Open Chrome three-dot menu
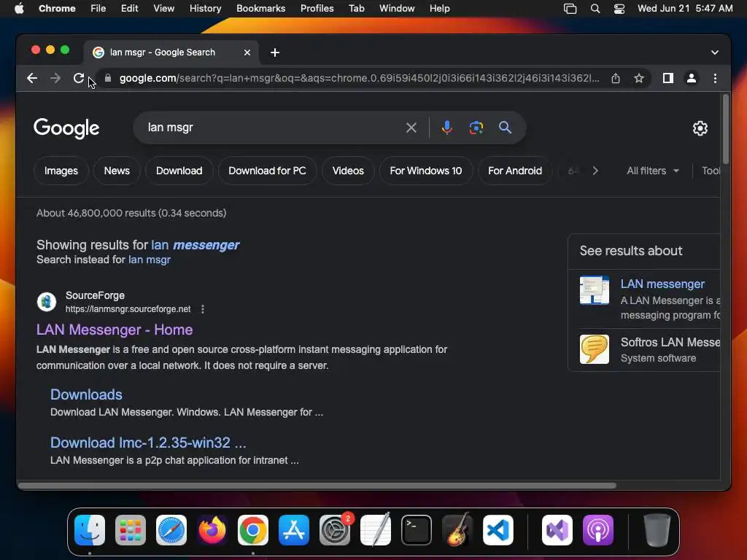 tap(715, 78)
